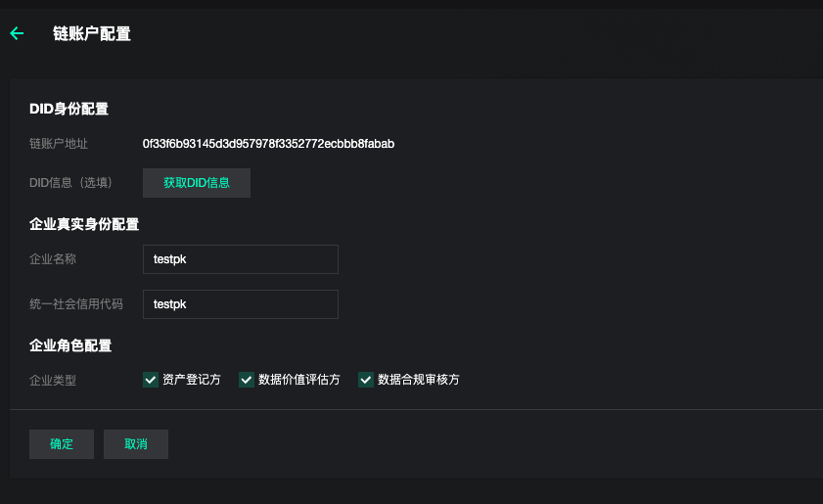Click the 数据价值评估方 label text
Viewport: 823px width, 504px height.
(299, 380)
